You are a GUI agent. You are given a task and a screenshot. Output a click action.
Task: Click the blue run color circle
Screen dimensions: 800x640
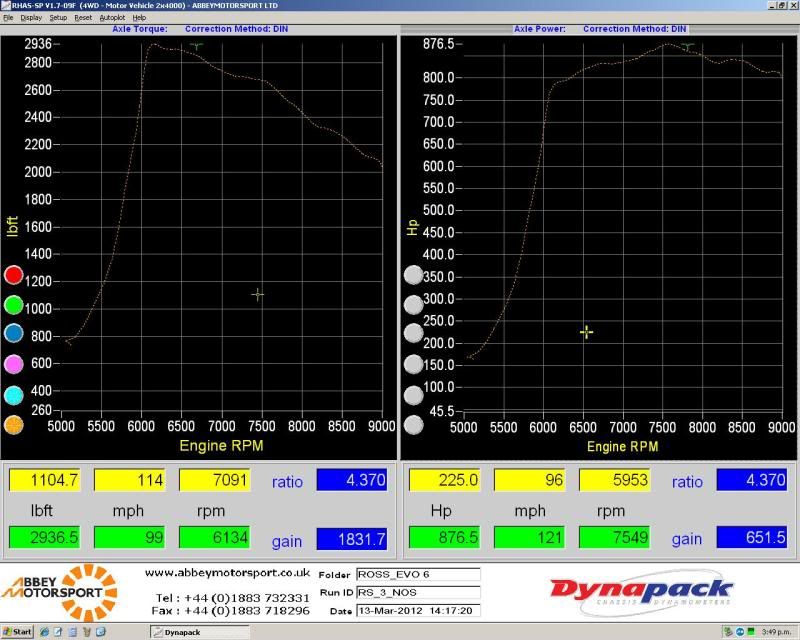click(x=14, y=333)
